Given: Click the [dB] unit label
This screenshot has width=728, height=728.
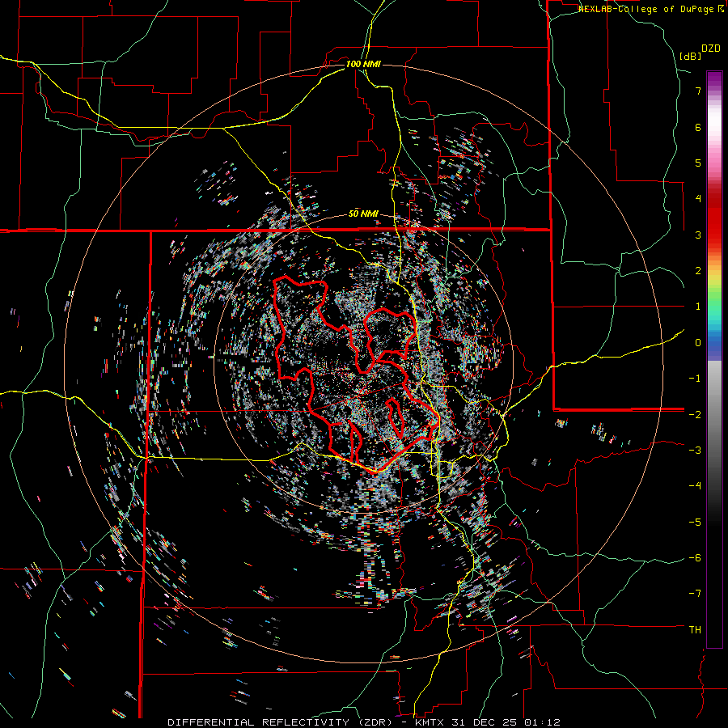Looking at the screenshot, I should 691,56.
